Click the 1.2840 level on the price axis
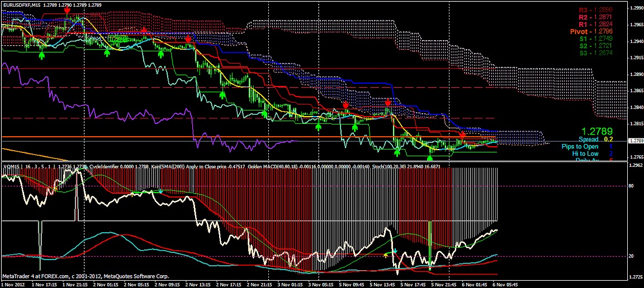This screenshot has width=644, height=288. click(x=636, y=108)
